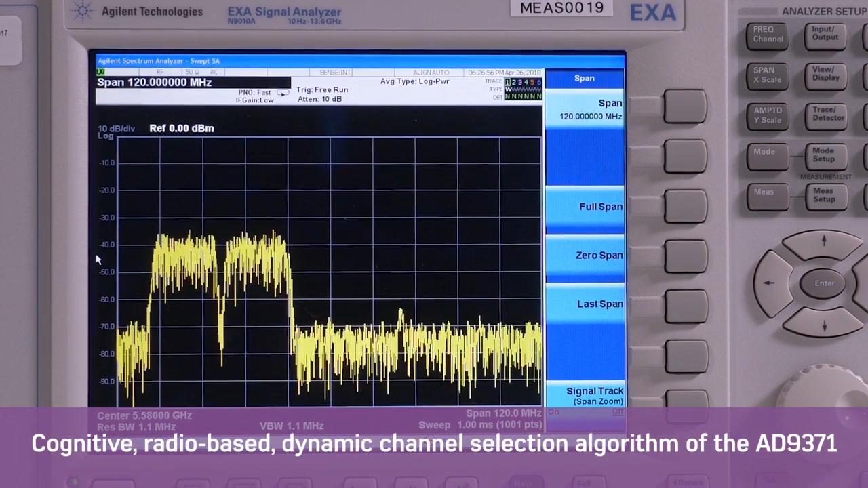The image size is (868, 488).
Task: Click the highlighted trace 1 indicator
Action: [507, 82]
